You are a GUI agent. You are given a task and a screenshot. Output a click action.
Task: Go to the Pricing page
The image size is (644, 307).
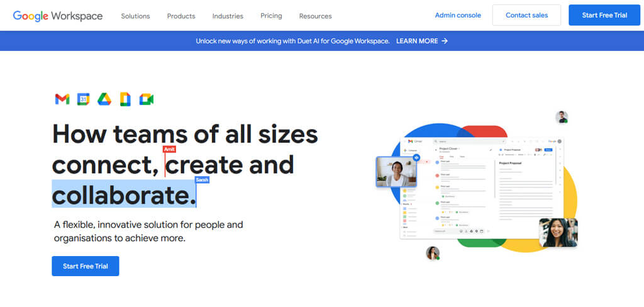pyautogui.click(x=271, y=16)
